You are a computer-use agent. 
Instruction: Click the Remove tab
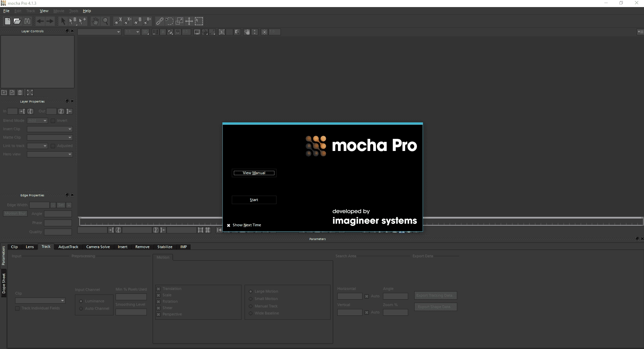click(x=142, y=247)
